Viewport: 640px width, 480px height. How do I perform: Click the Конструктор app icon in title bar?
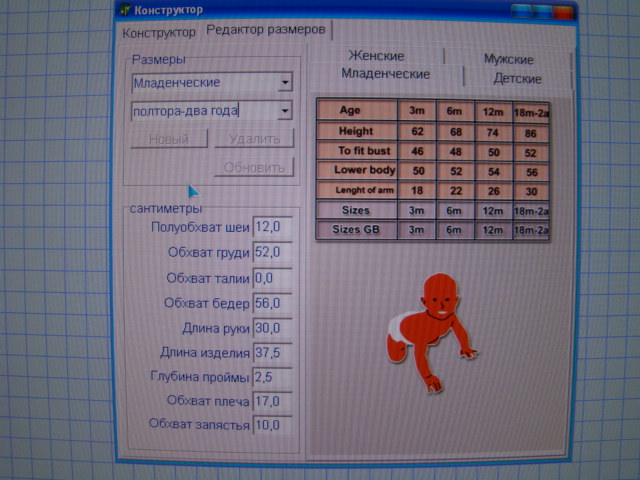point(124,10)
